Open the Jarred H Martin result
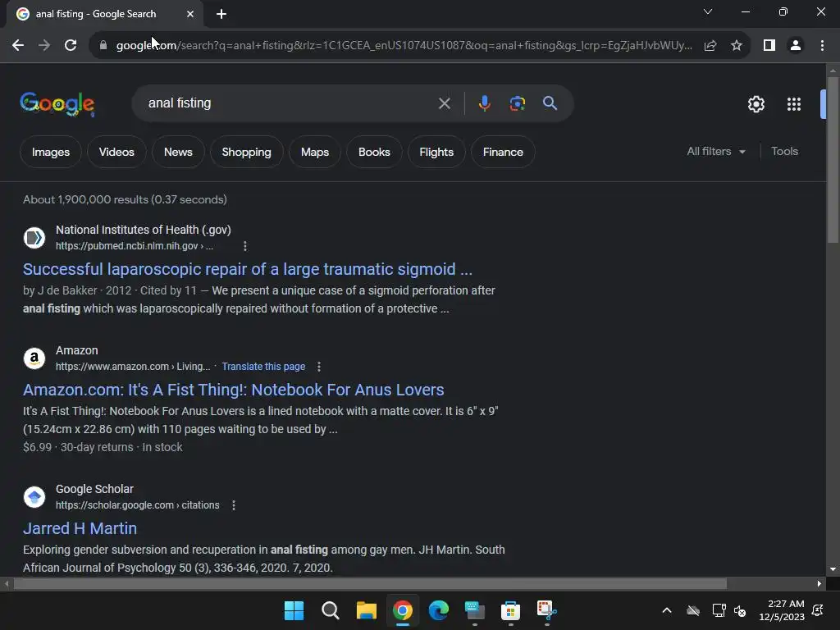 coord(80,528)
